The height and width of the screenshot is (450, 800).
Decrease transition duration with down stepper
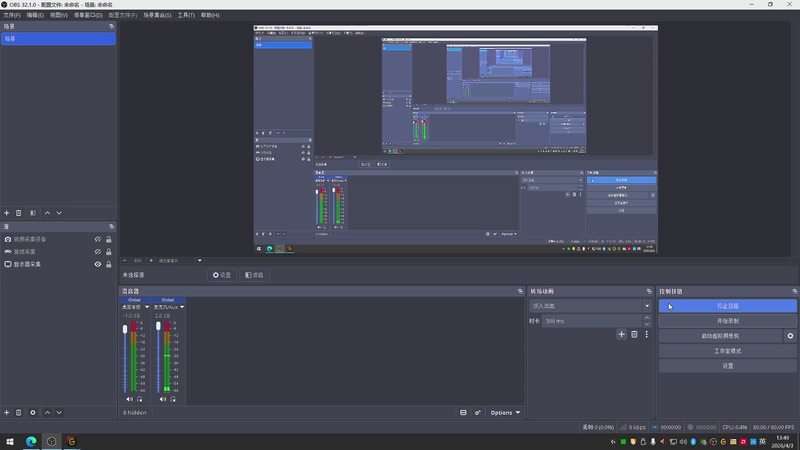tap(647, 324)
